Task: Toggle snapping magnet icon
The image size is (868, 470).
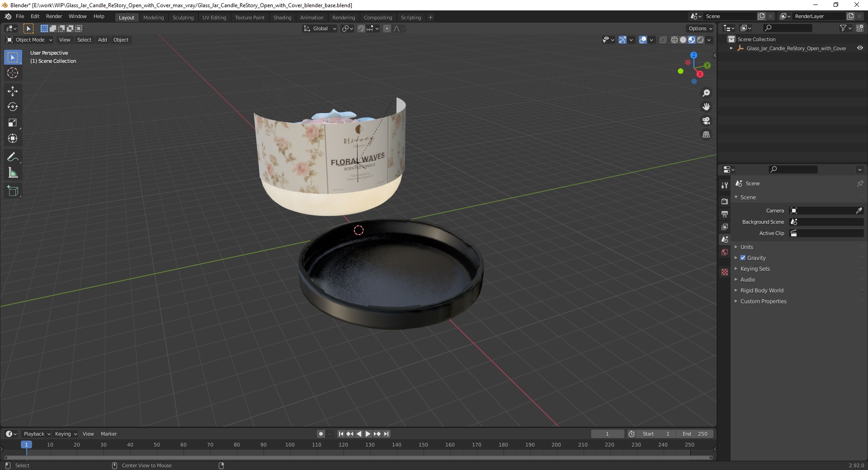Action: click(x=361, y=28)
